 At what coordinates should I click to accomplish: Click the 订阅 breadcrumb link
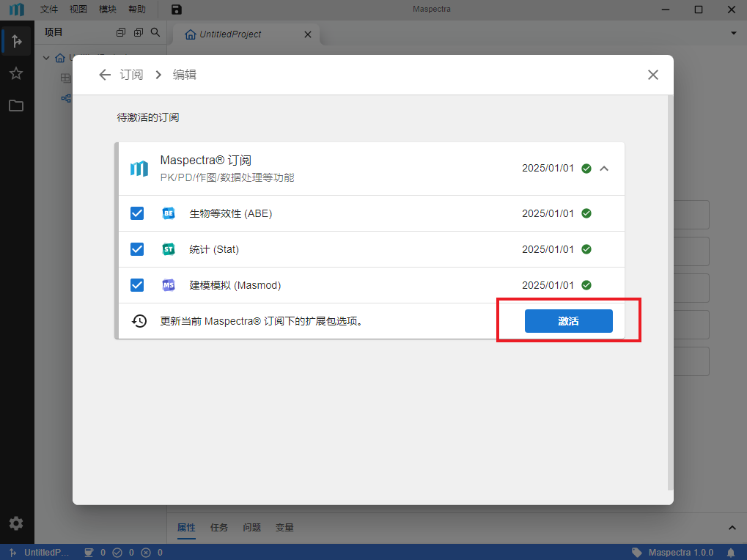click(131, 75)
